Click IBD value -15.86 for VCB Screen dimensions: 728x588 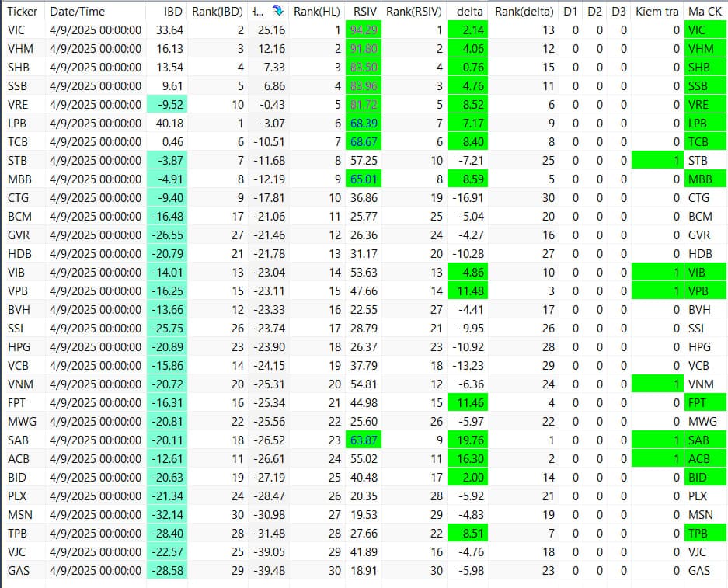click(x=167, y=366)
